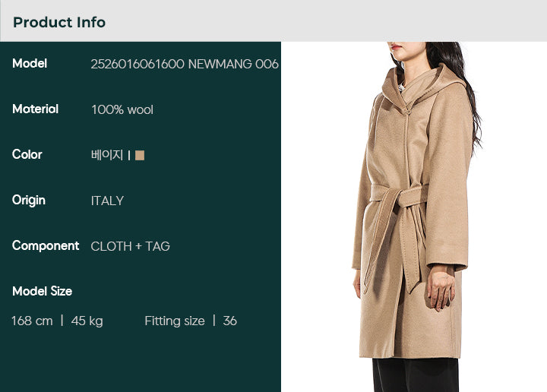Image resolution: width=547 pixels, height=392 pixels.
Task: Click the 100% wool material text
Action: pos(122,109)
